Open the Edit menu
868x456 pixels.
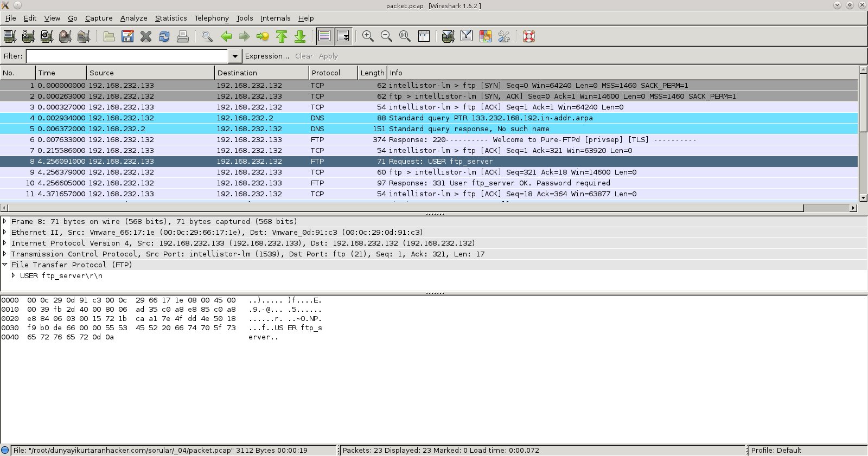[30, 18]
